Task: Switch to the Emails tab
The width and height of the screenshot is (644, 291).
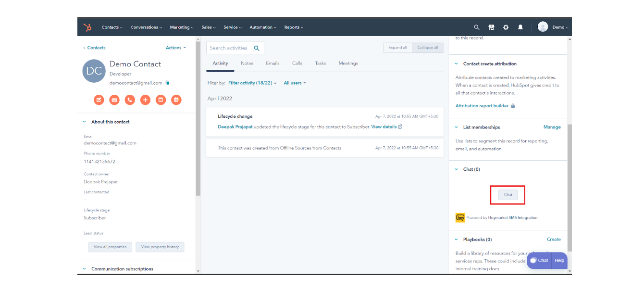Action: (272, 63)
